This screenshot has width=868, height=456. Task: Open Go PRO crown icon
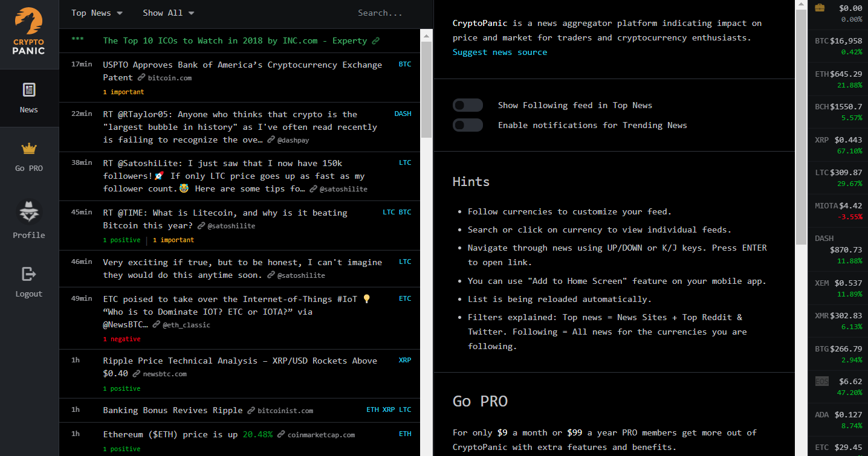tap(29, 149)
